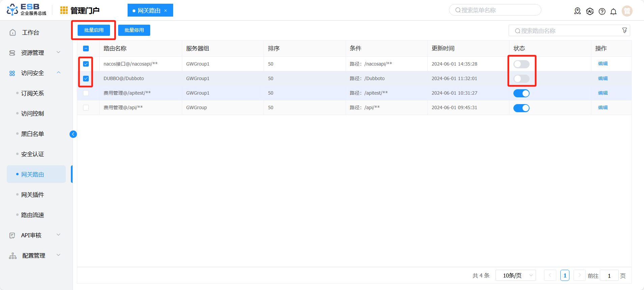The image size is (644, 290).
Task: Disable the 费用管理@/apitest/** status switch
Action: 521,93
